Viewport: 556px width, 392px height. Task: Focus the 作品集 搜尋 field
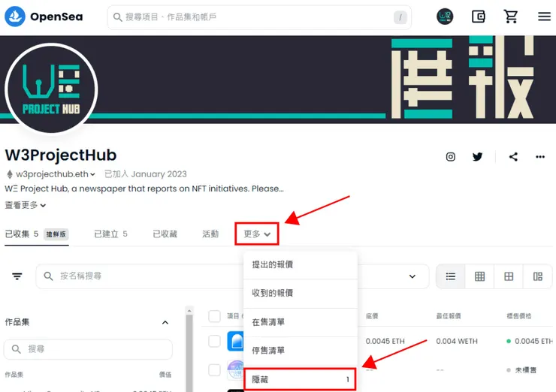pyautogui.click(x=88, y=349)
